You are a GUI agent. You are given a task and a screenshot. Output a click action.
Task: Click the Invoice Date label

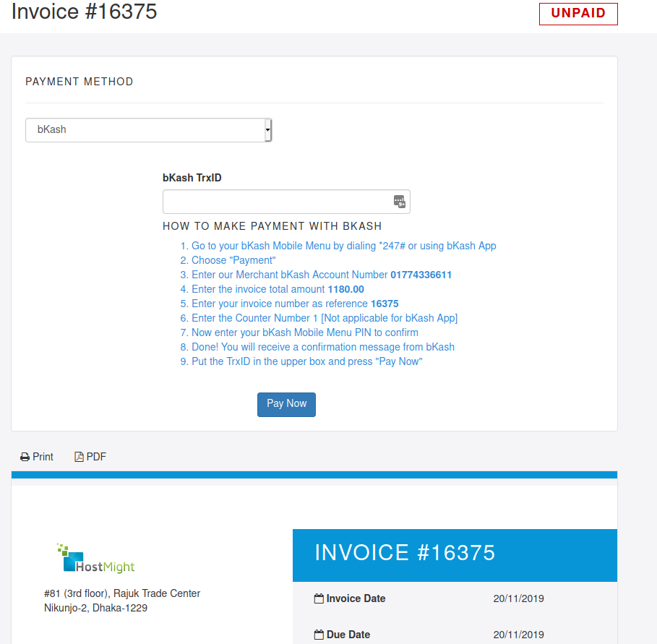pos(356,598)
